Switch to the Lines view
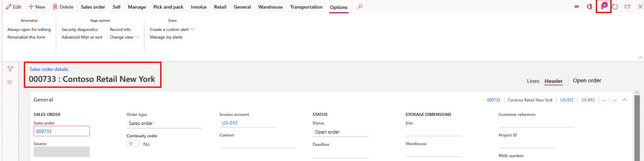644x161 pixels. click(x=533, y=81)
